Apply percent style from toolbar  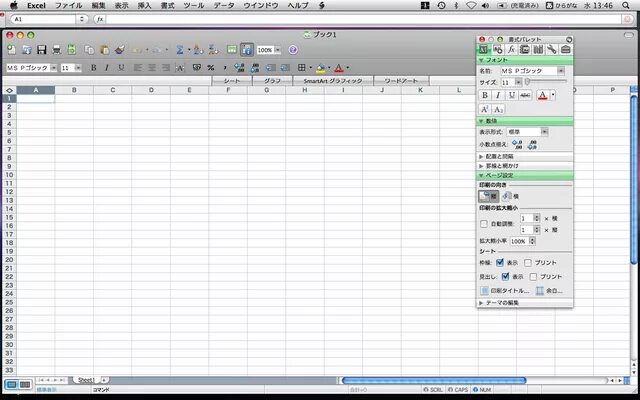click(211, 68)
